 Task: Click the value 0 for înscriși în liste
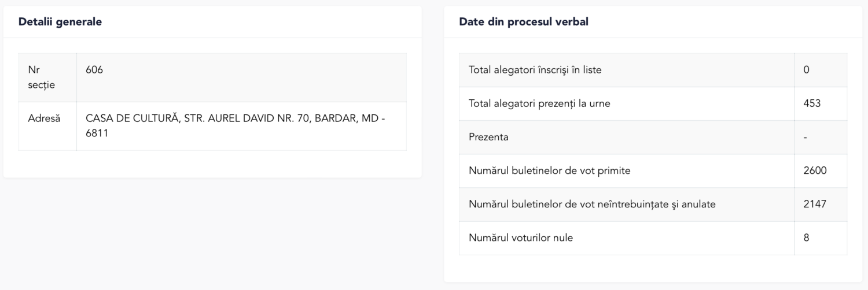tap(806, 70)
